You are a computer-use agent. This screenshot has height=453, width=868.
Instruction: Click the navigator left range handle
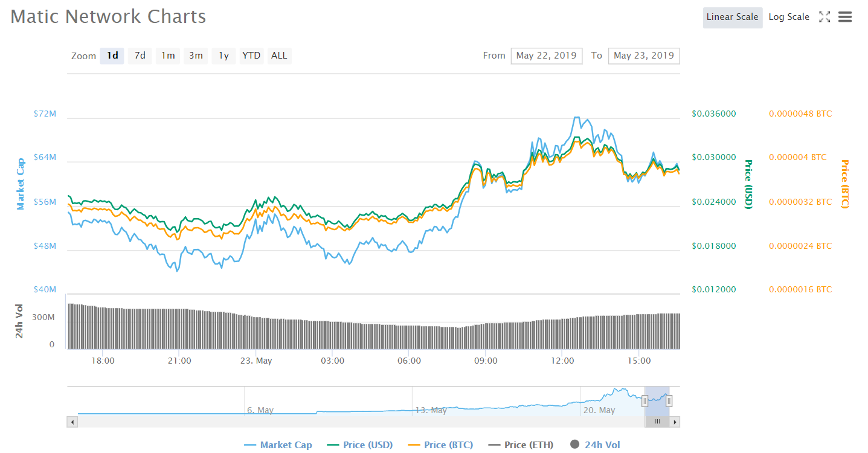click(x=645, y=400)
